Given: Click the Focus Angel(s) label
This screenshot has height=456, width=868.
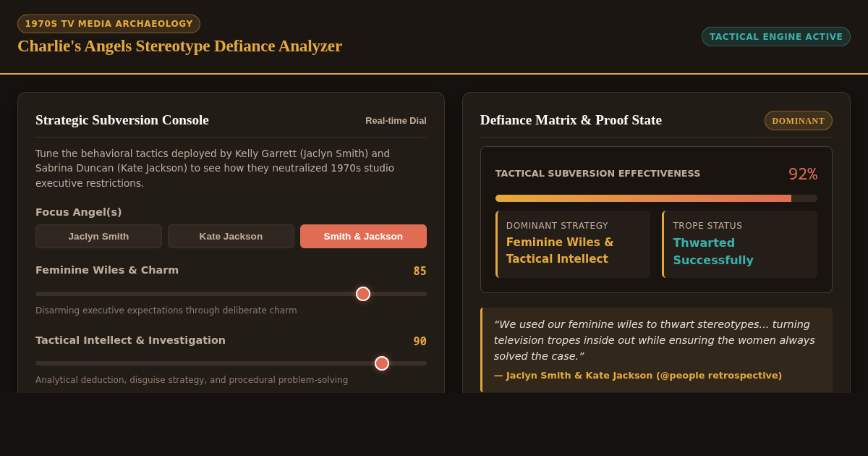Looking at the screenshot, I should 79,212.
